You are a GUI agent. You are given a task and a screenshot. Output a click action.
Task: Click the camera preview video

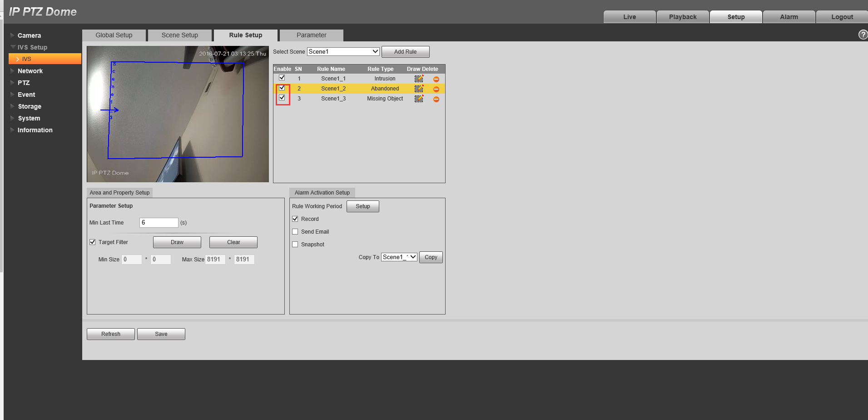pos(178,114)
